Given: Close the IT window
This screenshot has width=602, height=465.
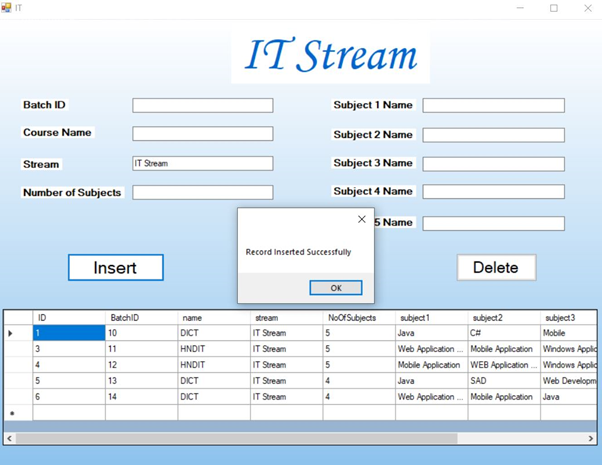Looking at the screenshot, I should pos(588,8).
